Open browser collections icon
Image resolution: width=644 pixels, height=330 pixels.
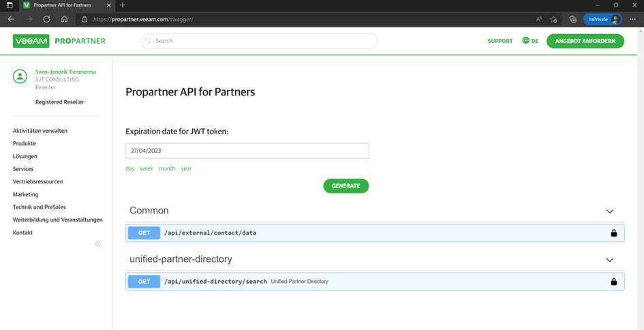pyautogui.click(x=573, y=19)
